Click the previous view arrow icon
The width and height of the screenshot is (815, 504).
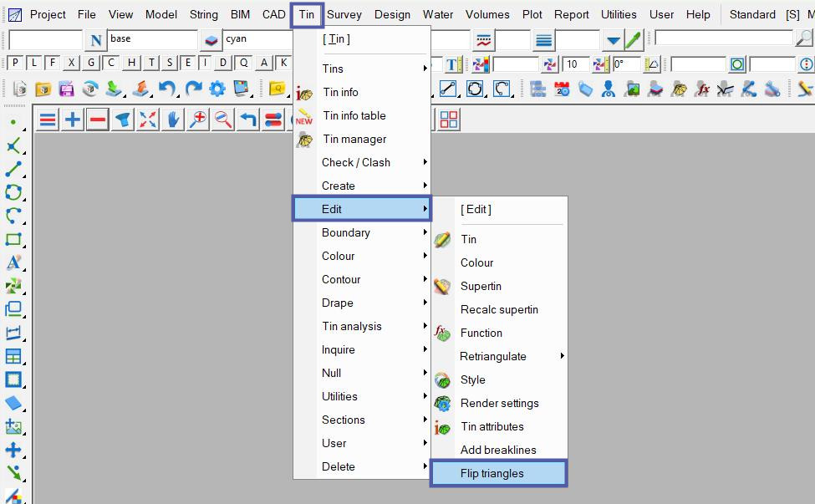248,120
